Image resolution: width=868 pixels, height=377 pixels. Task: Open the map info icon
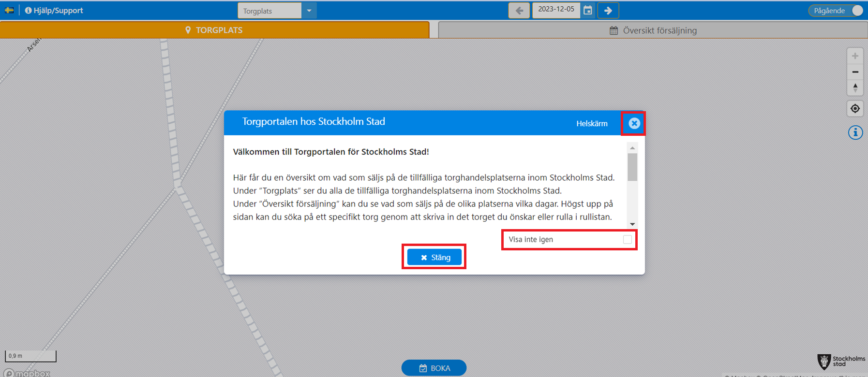pyautogui.click(x=855, y=132)
